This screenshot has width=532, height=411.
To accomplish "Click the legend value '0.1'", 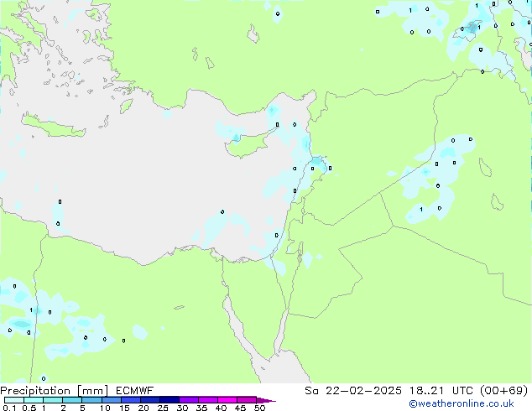I will (x=9, y=408).
